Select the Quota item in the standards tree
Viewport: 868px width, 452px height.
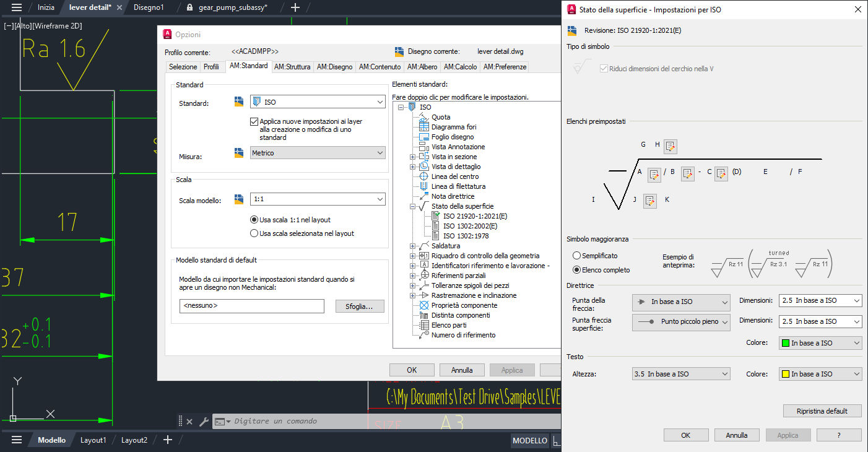[441, 117]
